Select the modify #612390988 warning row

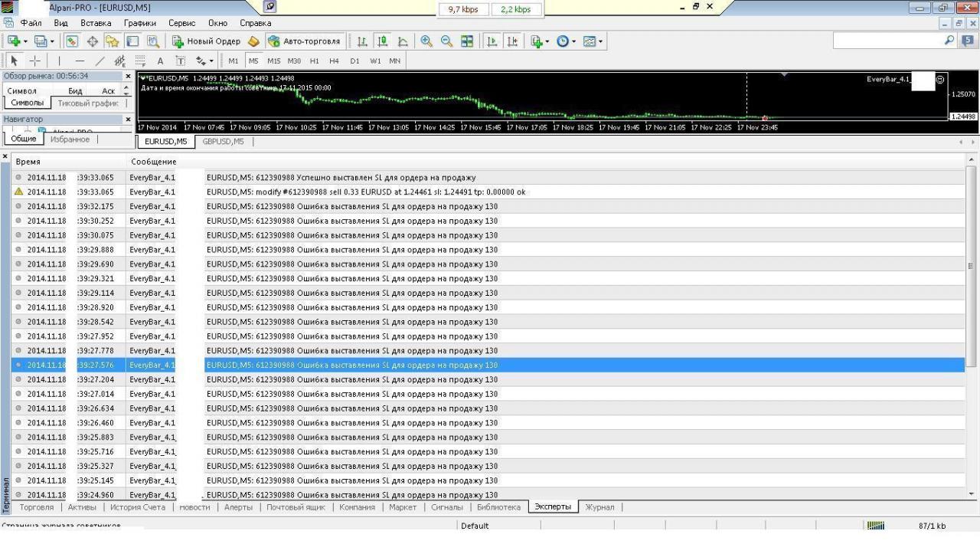click(488, 192)
